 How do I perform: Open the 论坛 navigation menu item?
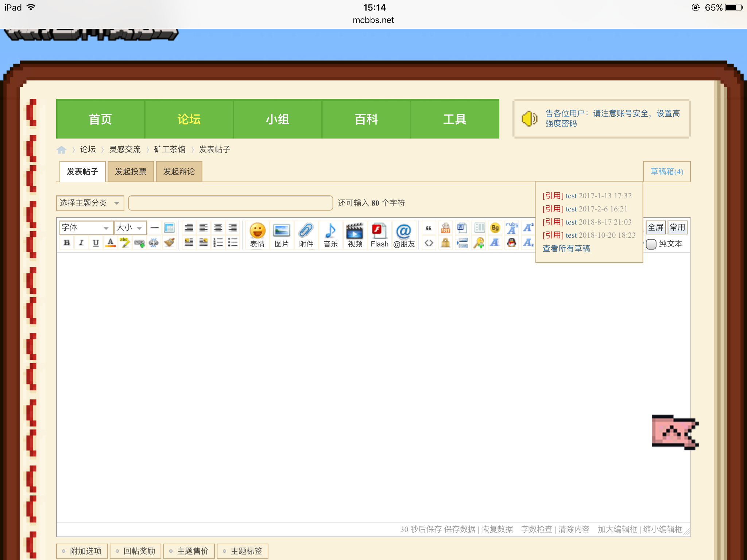(x=189, y=119)
